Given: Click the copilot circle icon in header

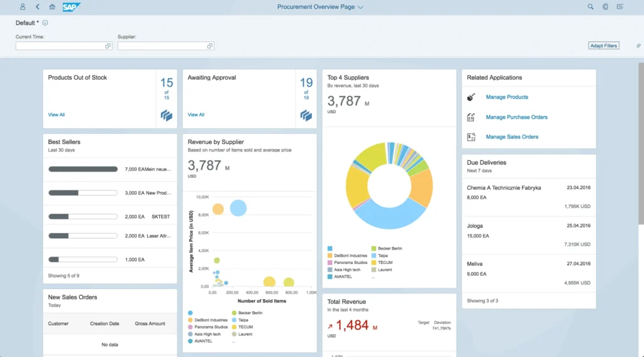Looking at the screenshot, I should pos(605,7).
